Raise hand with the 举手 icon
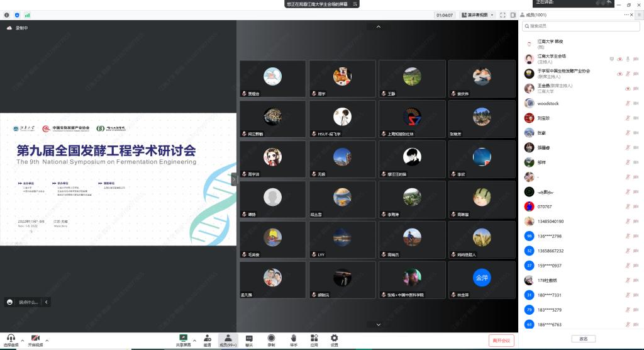The height and width of the screenshot is (350, 644). click(x=293, y=339)
